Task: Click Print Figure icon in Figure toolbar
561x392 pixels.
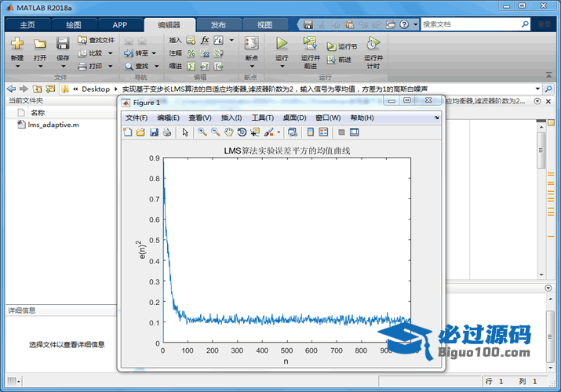Action: (x=166, y=132)
